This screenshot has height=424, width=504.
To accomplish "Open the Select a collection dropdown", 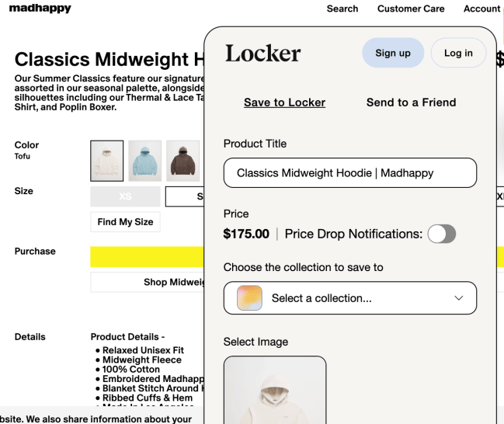I will pos(349,298).
